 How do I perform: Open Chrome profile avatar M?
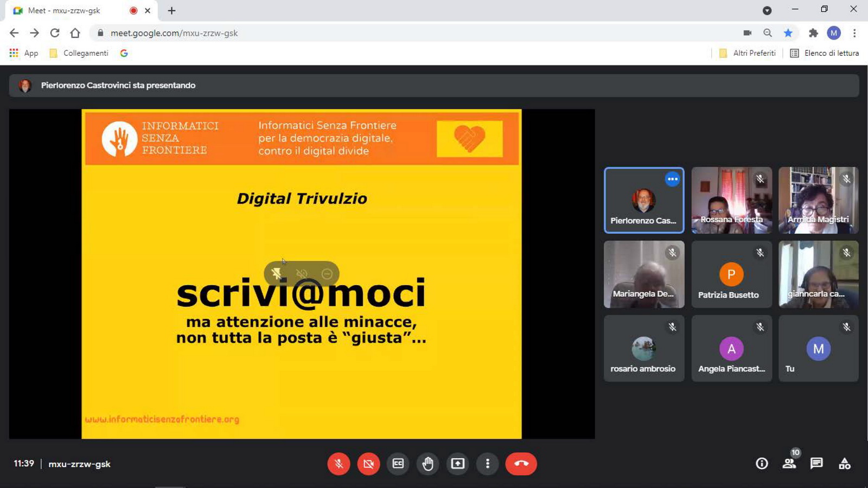[x=834, y=33]
